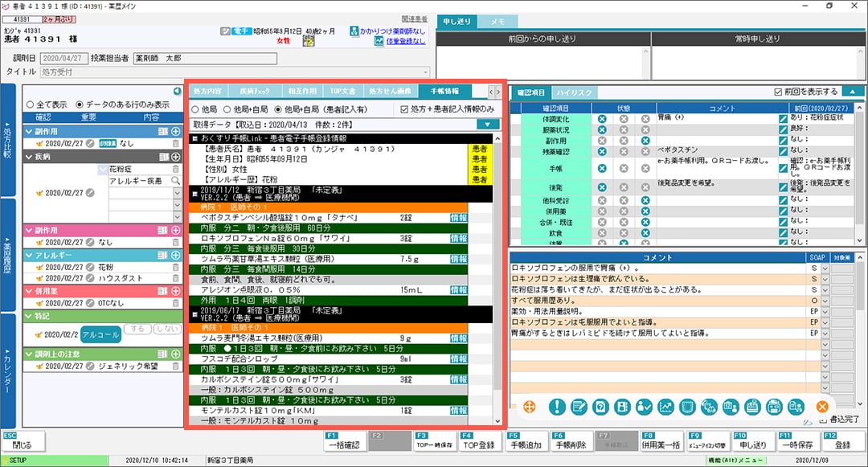Select the 他局+自局 radio button
Screen dimensions: 868x467
pos(227,109)
